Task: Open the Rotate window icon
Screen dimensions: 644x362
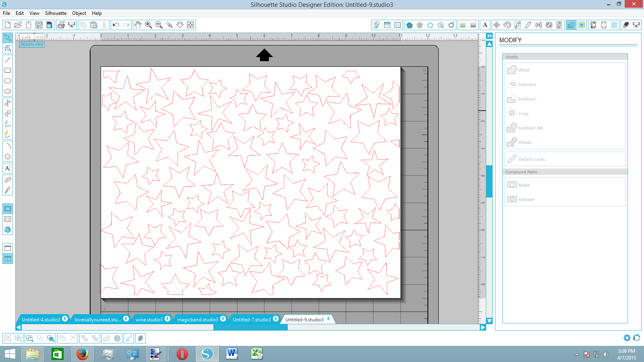Action: [507, 25]
